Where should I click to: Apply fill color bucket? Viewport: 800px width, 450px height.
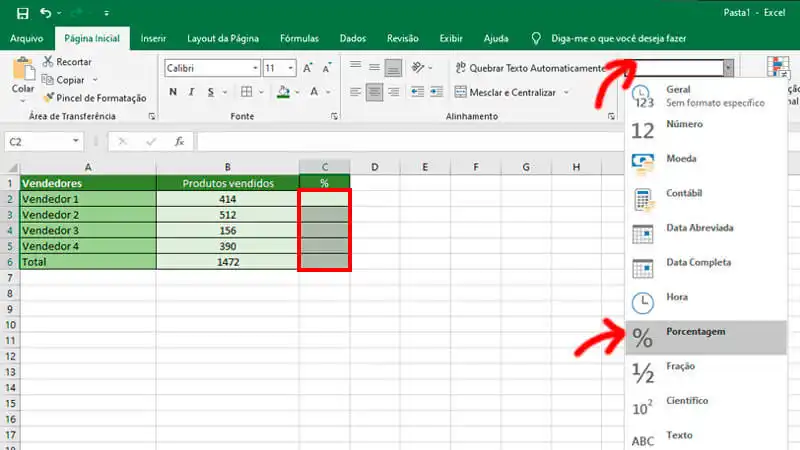pyautogui.click(x=283, y=92)
